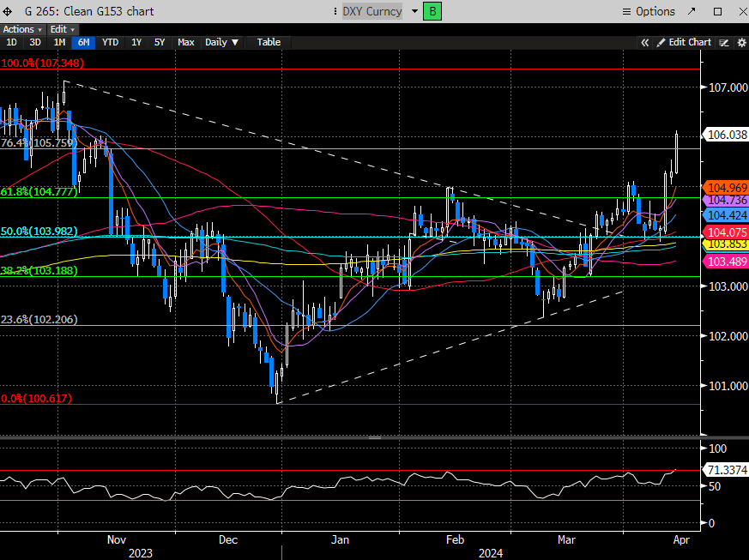
Task: Expand the DXY Curncy security dropdown arrow
Action: (414, 11)
